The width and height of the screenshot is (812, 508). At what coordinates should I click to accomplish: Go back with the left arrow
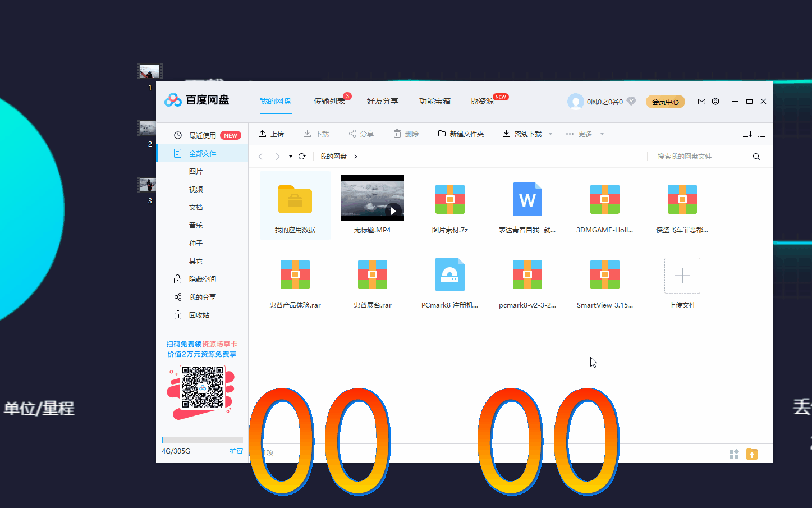click(260, 157)
